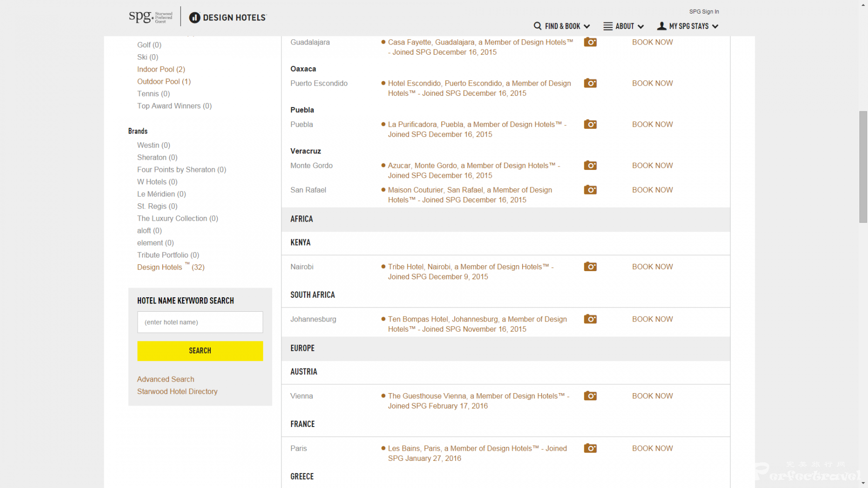Click 'Tennis (0)' filter text
868x488 pixels.
point(154,93)
